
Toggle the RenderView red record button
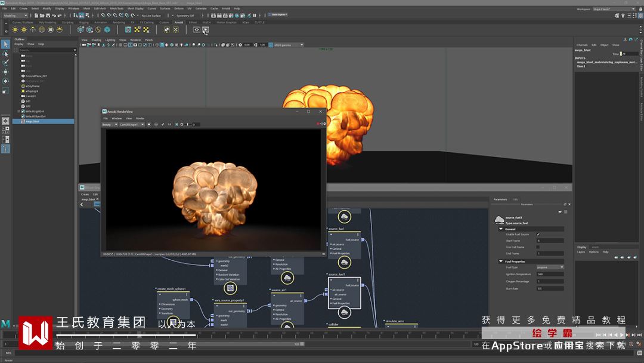point(319,124)
